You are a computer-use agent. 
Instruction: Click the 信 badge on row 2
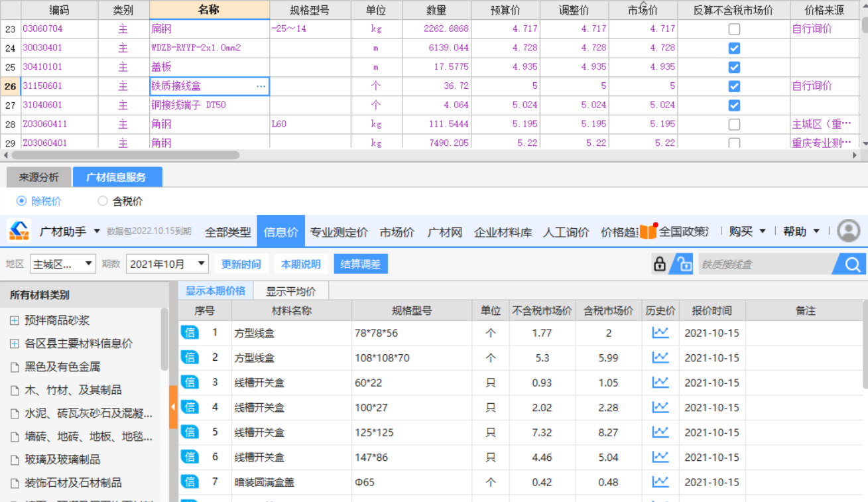(x=190, y=357)
